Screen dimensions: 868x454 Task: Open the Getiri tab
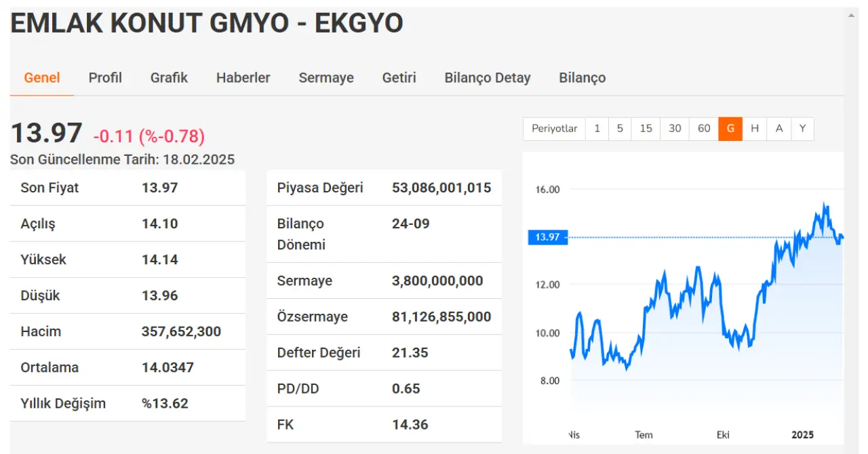[399, 78]
